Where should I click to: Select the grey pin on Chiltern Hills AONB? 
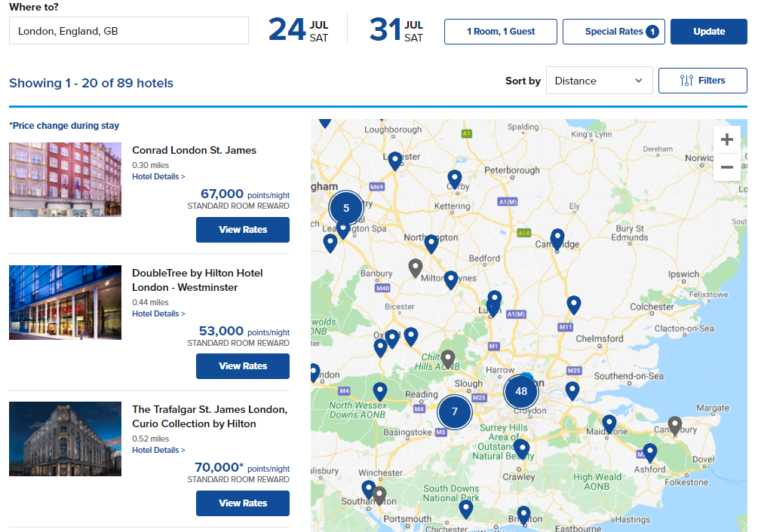click(448, 359)
